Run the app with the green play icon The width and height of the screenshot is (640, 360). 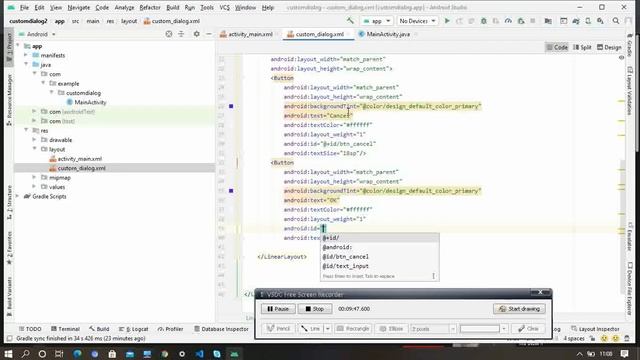point(447,21)
